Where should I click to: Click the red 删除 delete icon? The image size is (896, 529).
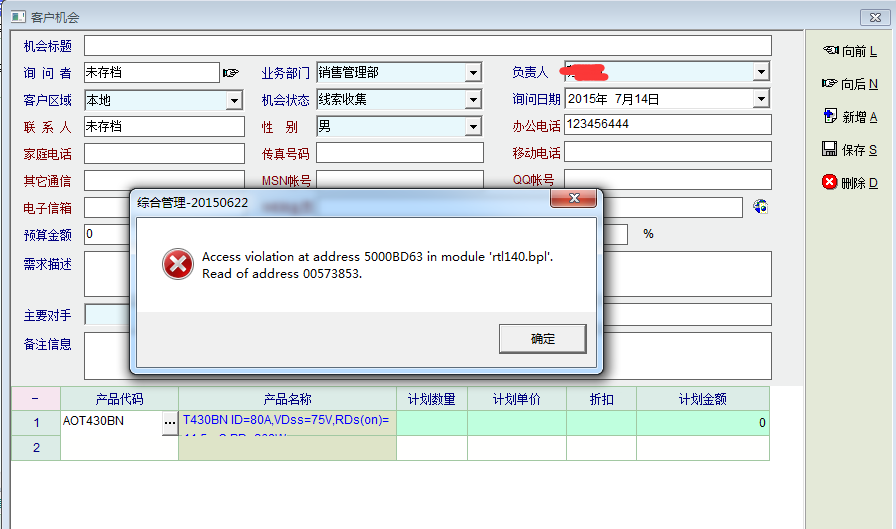point(829,183)
